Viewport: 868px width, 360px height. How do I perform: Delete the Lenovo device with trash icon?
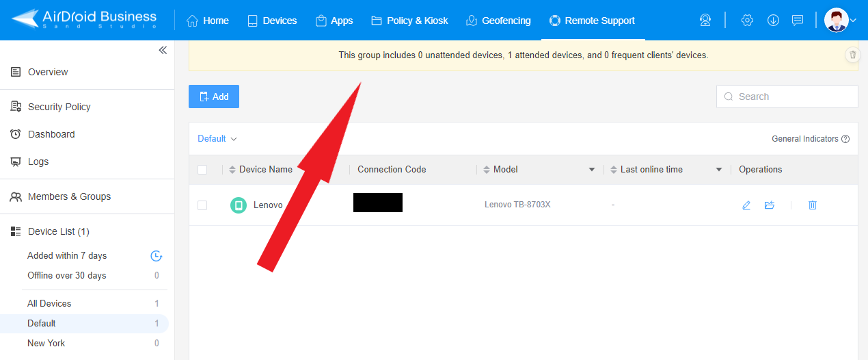coord(813,205)
